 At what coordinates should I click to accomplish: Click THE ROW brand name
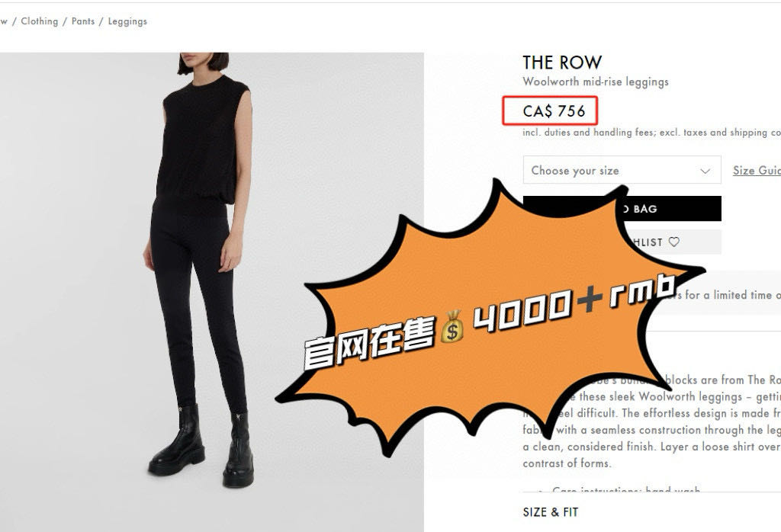tap(562, 62)
